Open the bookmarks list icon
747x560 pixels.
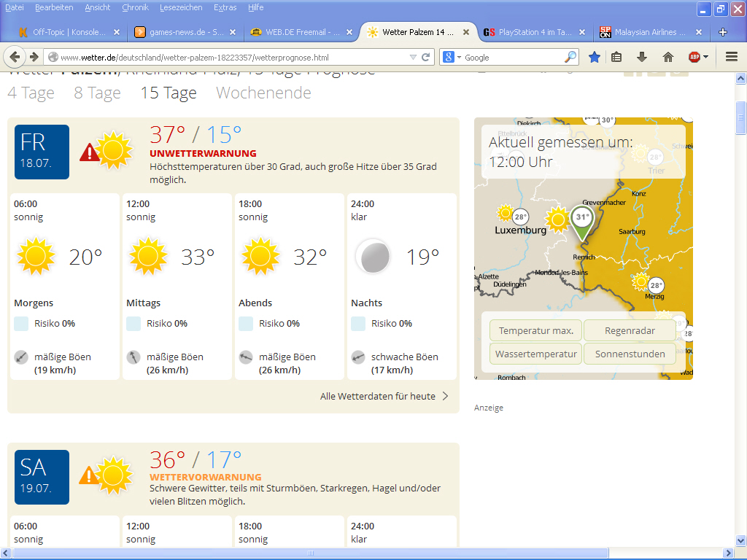click(x=616, y=57)
